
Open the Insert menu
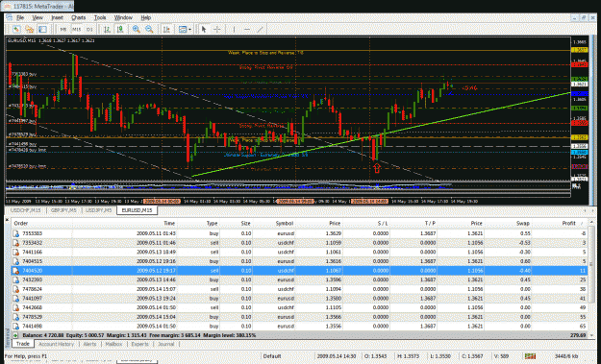[57, 17]
